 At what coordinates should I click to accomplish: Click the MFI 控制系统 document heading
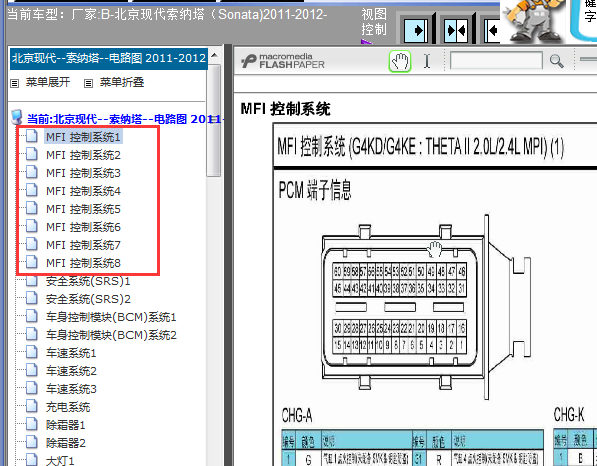[285, 109]
